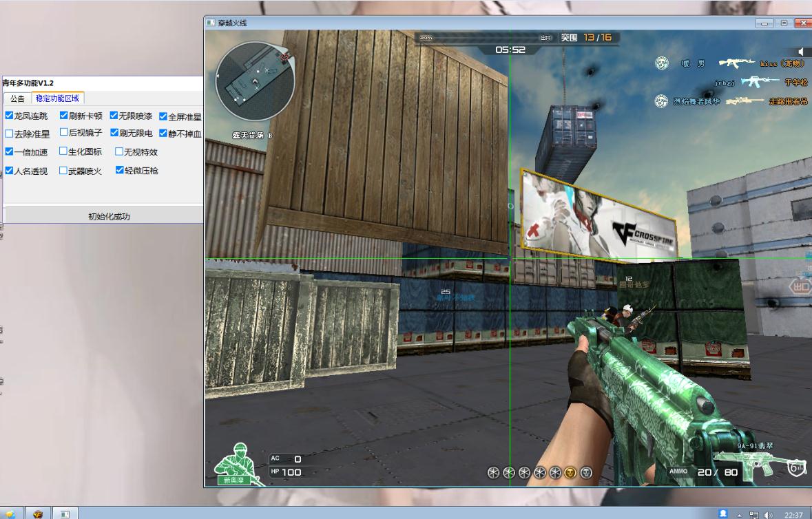This screenshot has height=519, width=812.
Task: Click the skull kill icon beside 眠男
Action: coord(661,63)
